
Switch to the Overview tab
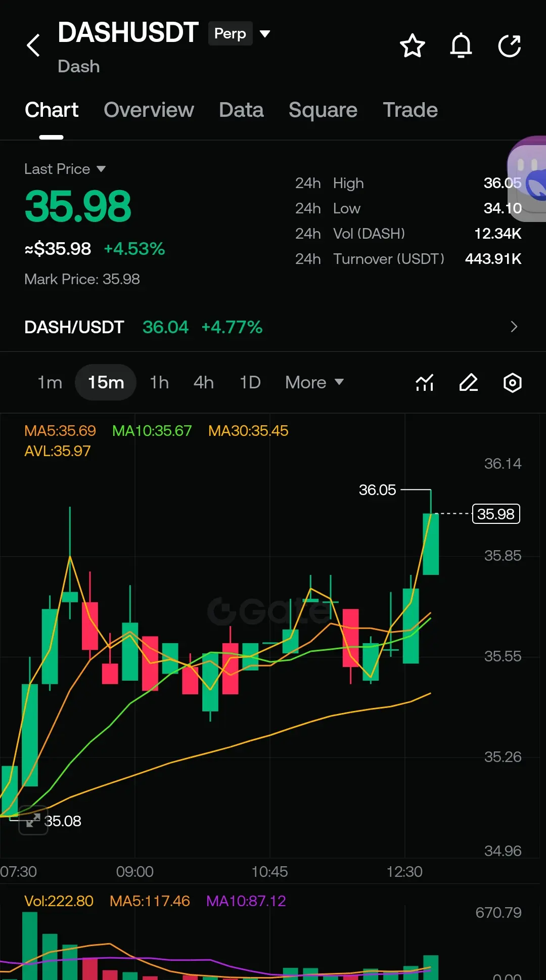click(x=149, y=110)
